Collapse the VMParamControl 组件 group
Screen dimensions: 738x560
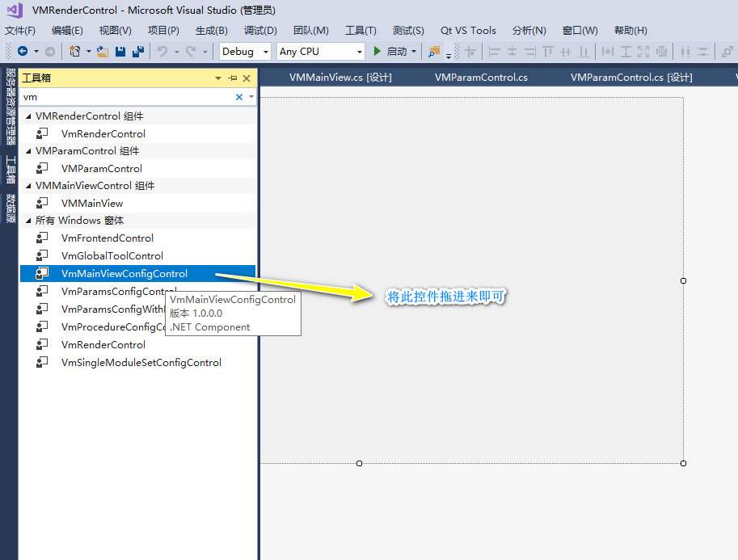pos(28,151)
